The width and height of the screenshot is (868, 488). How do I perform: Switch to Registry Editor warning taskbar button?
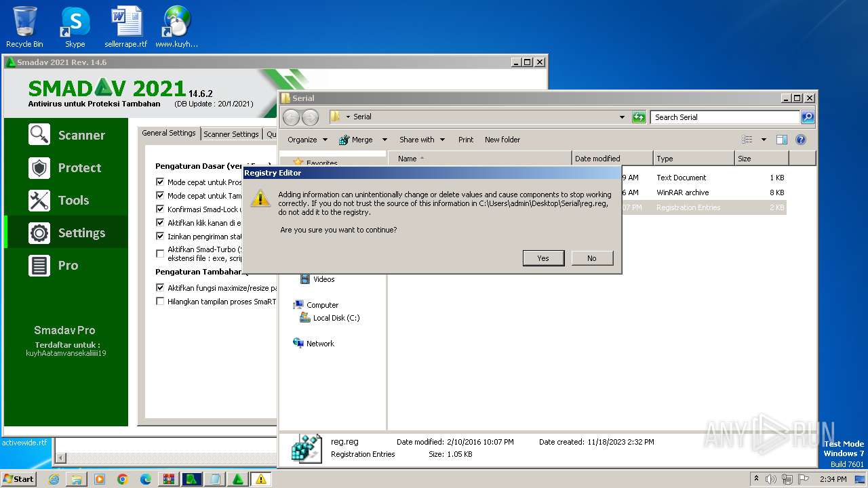tap(261, 479)
